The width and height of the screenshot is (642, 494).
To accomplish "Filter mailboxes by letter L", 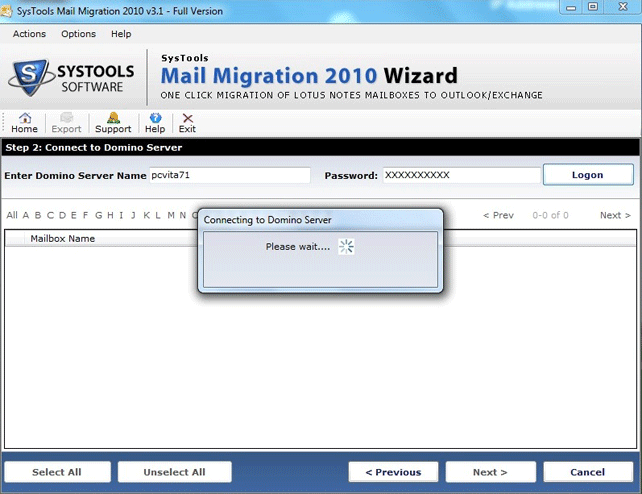I will [x=158, y=215].
